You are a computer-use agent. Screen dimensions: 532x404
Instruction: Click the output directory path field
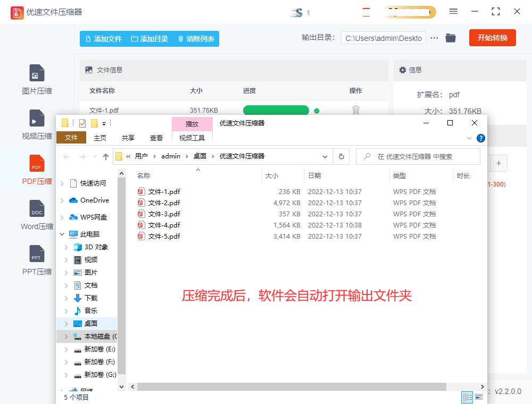[x=384, y=38]
